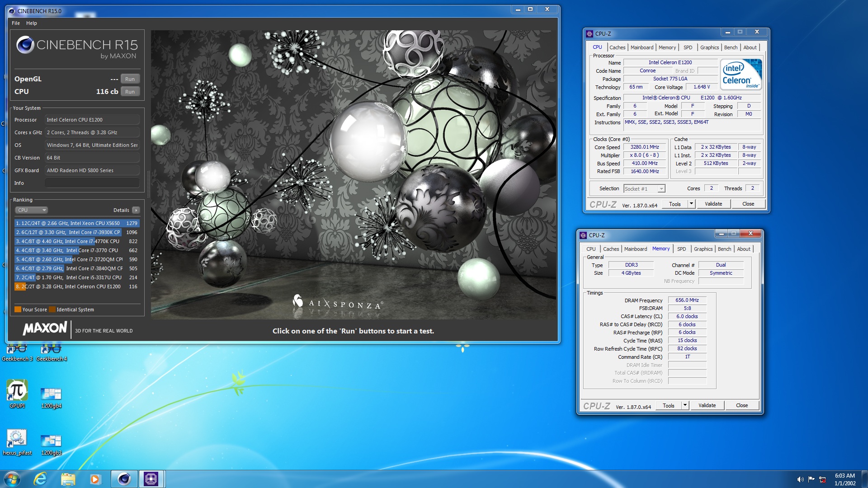This screenshot has width=868, height=488.
Task: Run the CPU benchmark
Action: [130, 92]
